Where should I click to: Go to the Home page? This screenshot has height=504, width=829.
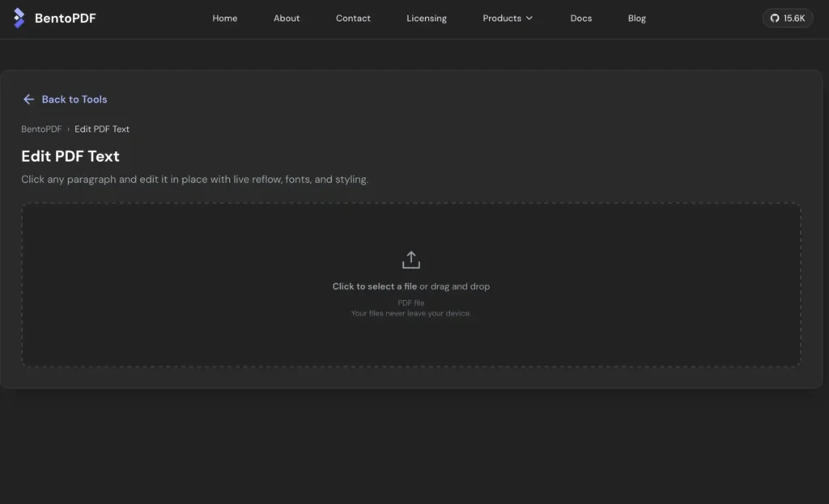pyautogui.click(x=225, y=18)
